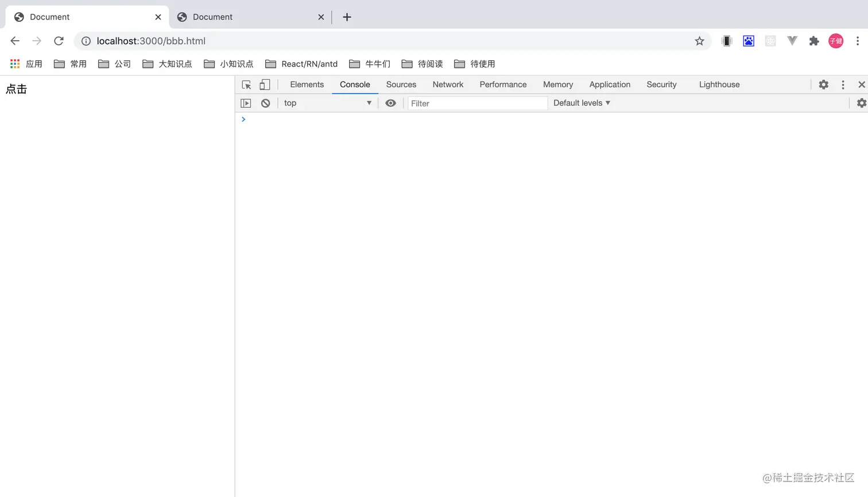Open the Memory tab
This screenshot has height=497, width=868.
point(558,84)
